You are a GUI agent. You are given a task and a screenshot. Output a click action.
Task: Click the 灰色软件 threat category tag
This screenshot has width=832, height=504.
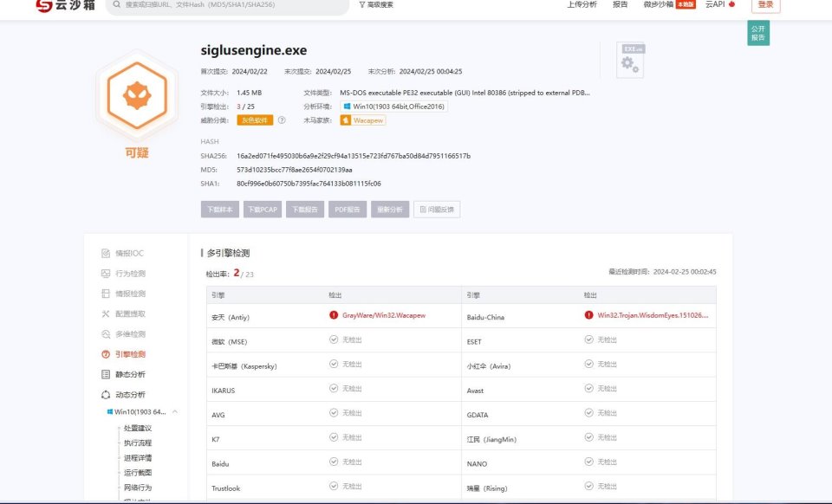click(255, 120)
